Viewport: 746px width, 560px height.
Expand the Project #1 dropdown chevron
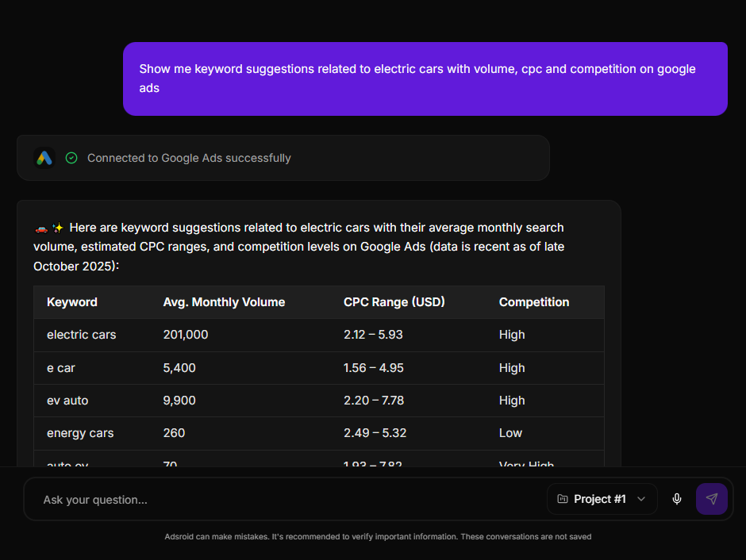click(641, 499)
